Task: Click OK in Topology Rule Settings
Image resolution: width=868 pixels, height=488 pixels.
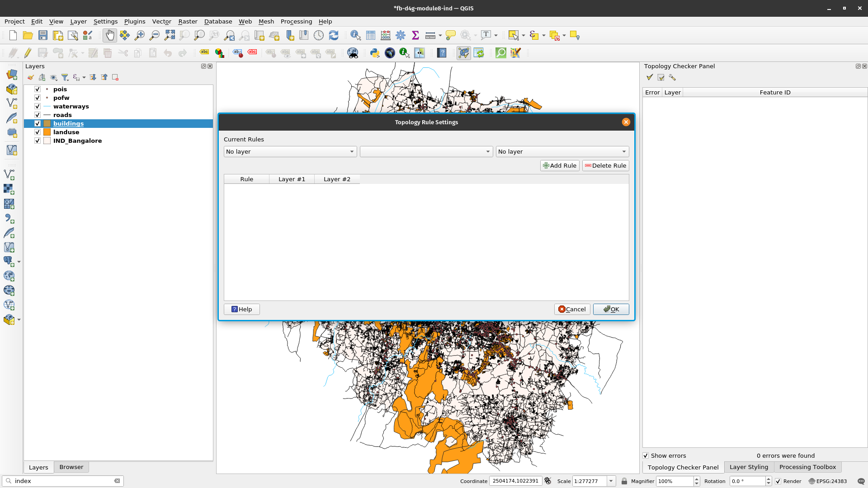Action: click(x=611, y=309)
